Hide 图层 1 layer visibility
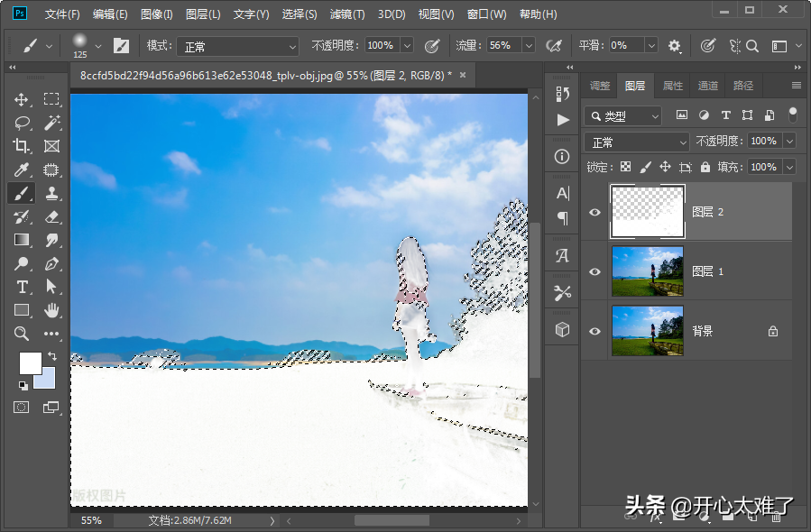 click(x=594, y=271)
